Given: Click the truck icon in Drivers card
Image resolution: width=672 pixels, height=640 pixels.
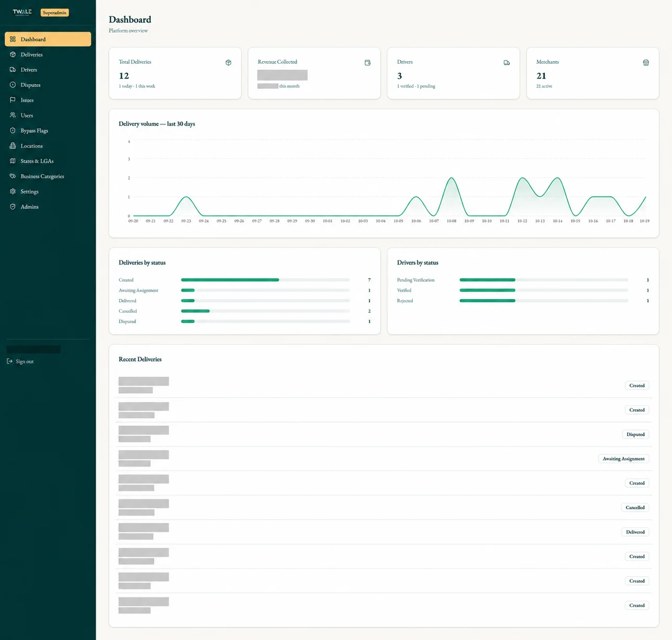Looking at the screenshot, I should click(507, 63).
